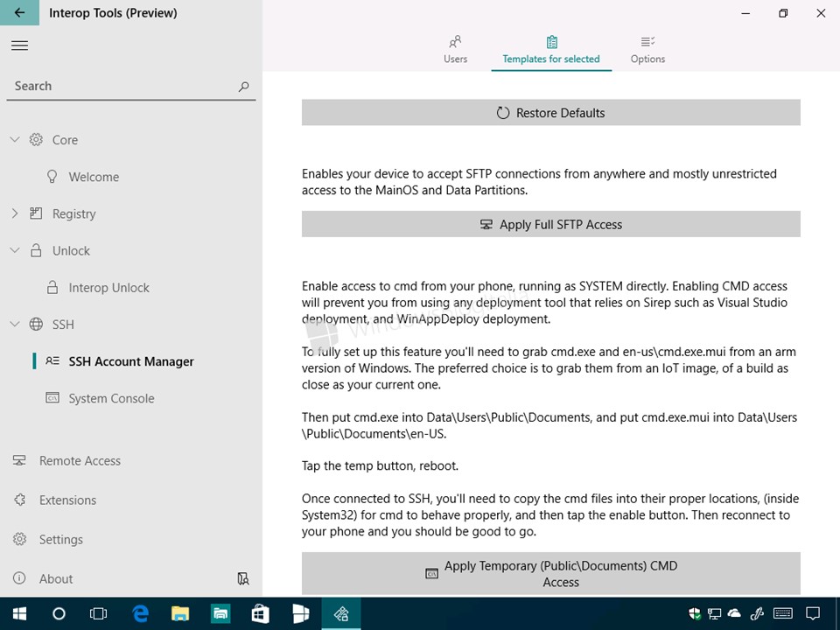The height and width of the screenshot is (630, 840).
Task: Click Apply Full SFTP Access button
Action: (x=550, y=224)
